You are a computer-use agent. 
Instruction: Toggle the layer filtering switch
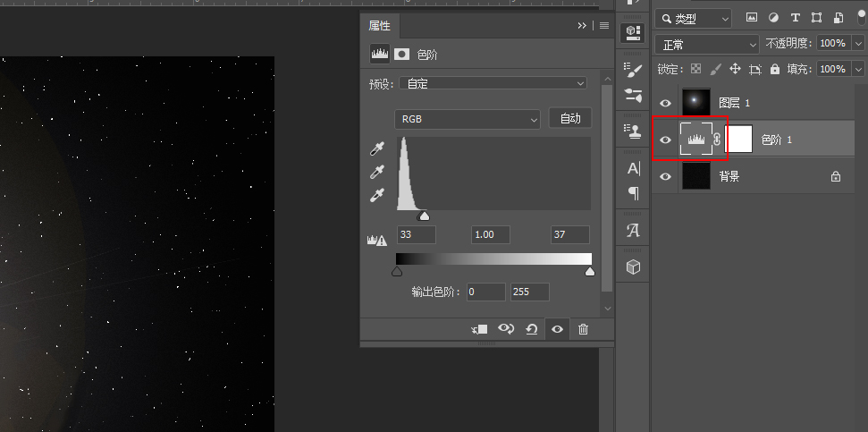862,15
